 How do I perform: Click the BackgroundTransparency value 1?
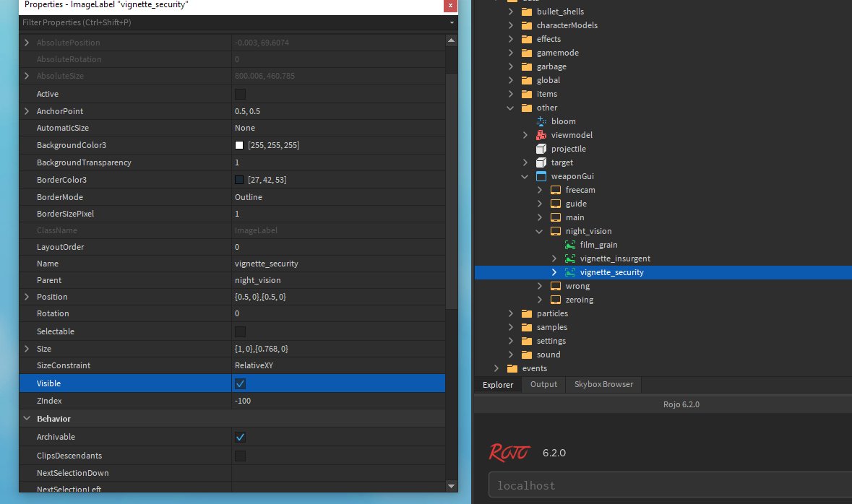pyautogui.click(x=237, y=162)
